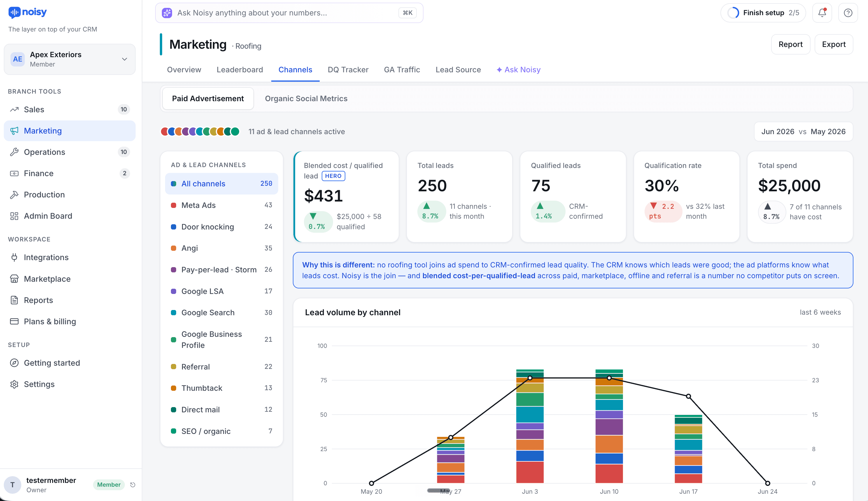This screenshot has height=501, width=868.
Task: Click the refresh icon beside Member badge
Action: click(x=132, y=484)
